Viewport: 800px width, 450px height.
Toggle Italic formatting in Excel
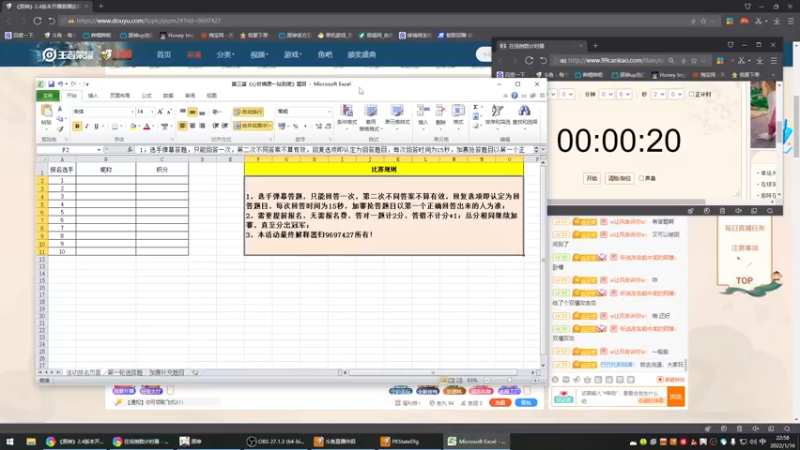point(86,126)
